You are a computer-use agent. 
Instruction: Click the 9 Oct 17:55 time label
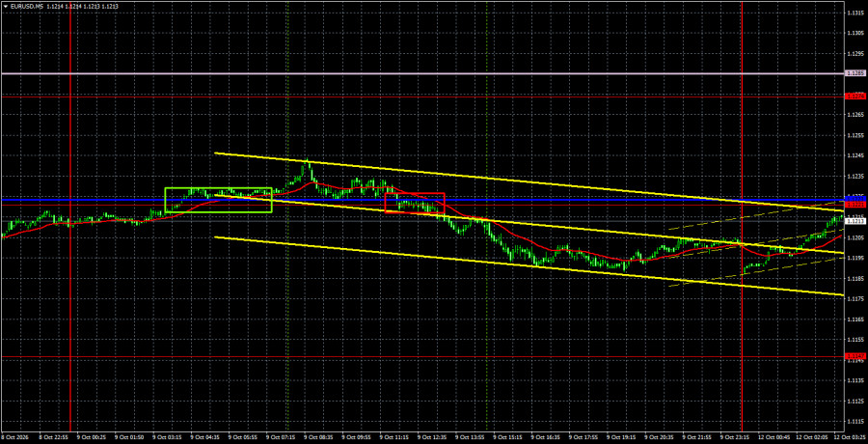tap(583, 437)
